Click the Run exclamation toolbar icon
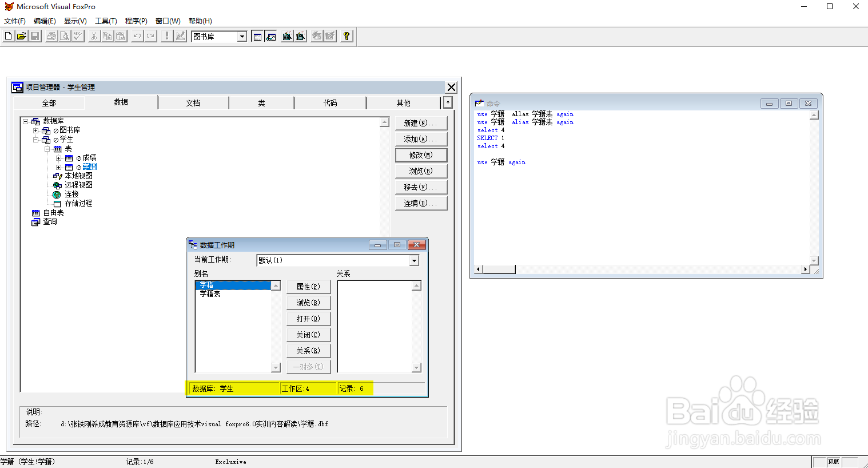 (167, 36)
